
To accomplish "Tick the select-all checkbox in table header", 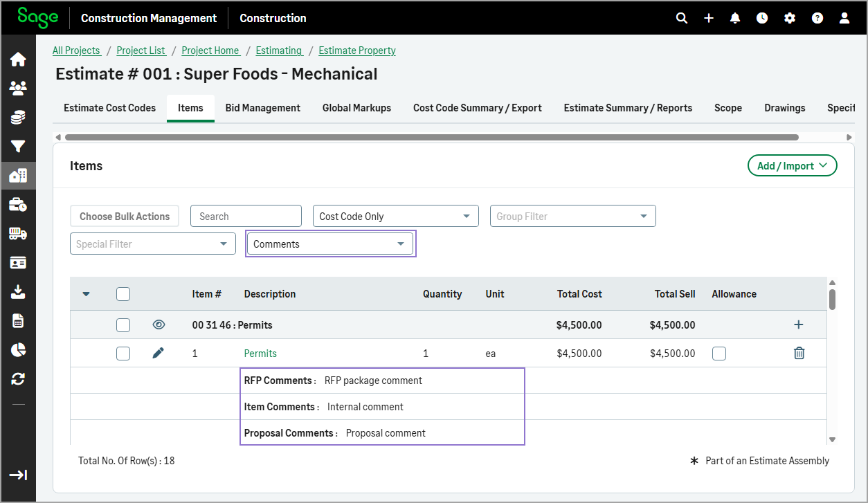I will [123, 294].
